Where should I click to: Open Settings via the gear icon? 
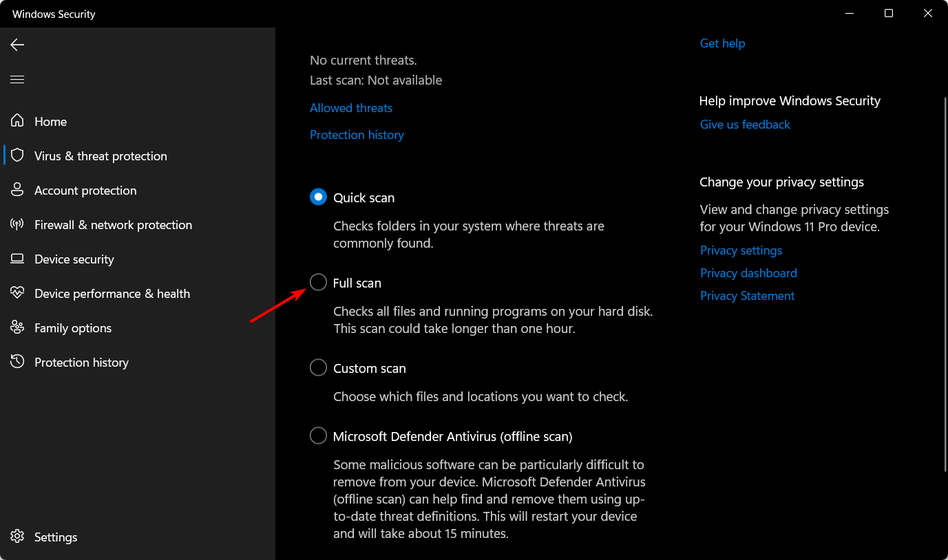(18, 537)
